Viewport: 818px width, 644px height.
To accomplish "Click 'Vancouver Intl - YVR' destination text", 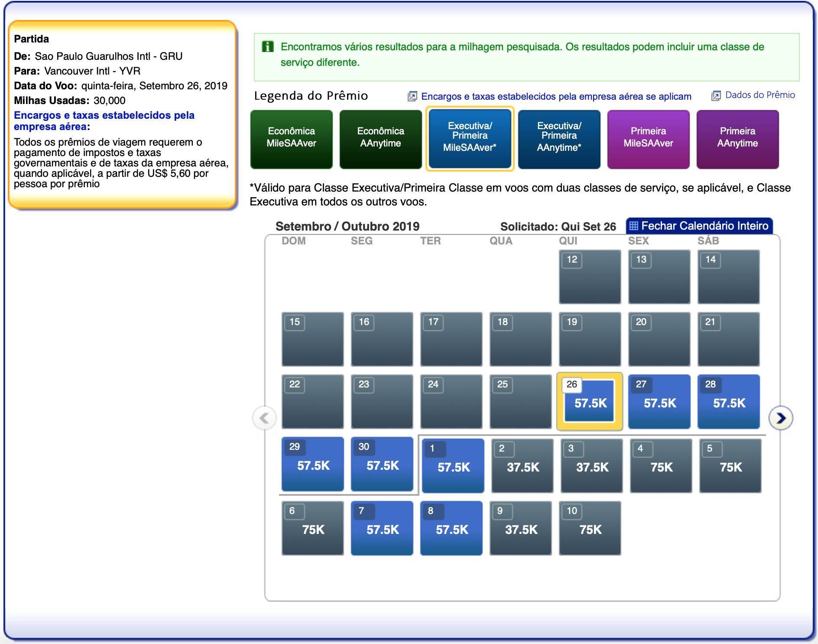I will point(92,71).
